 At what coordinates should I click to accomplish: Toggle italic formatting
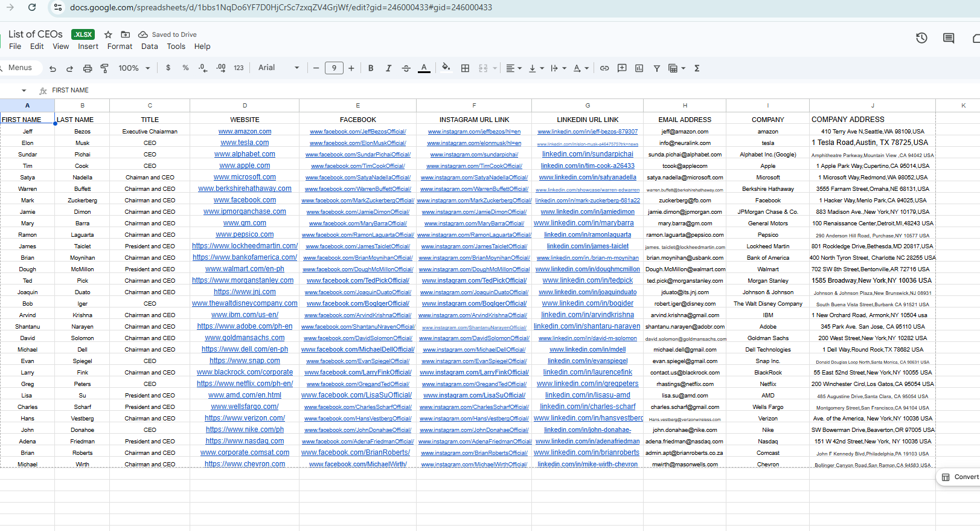(388, 68)
